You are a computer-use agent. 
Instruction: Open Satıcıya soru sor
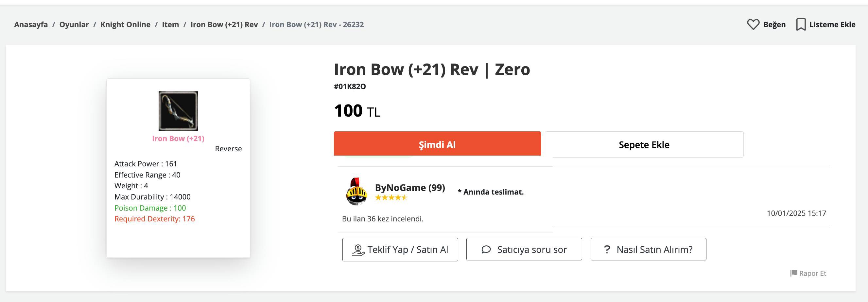click(x=524, y=249)
